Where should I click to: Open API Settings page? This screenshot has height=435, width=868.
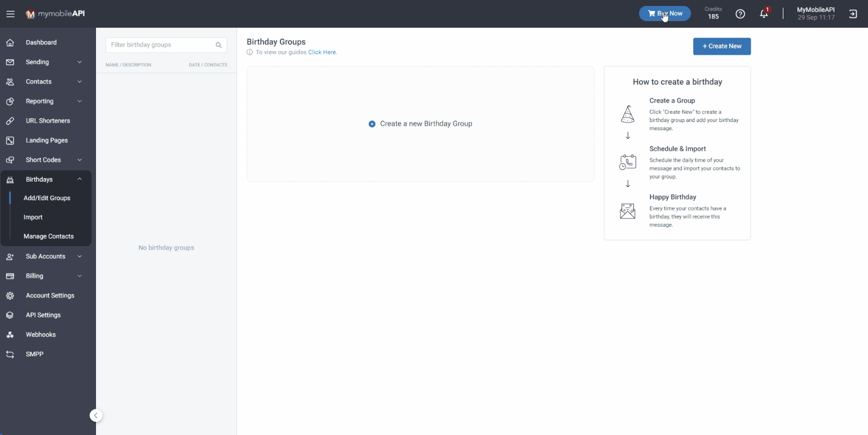click(43, 315)
